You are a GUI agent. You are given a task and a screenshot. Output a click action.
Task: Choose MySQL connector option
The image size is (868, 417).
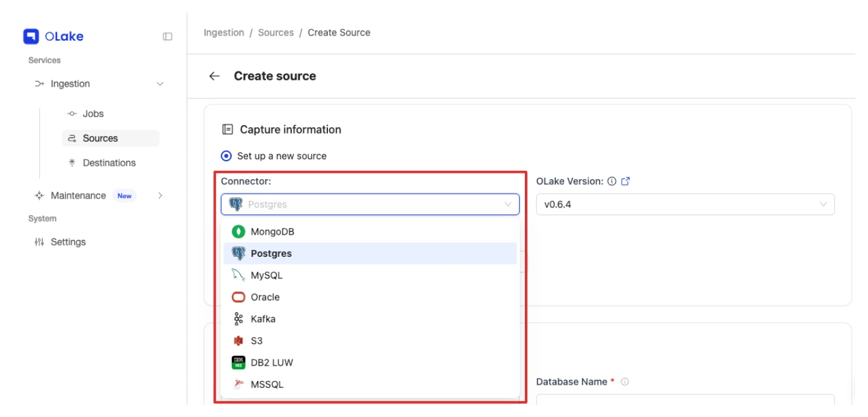click(370, 275)
